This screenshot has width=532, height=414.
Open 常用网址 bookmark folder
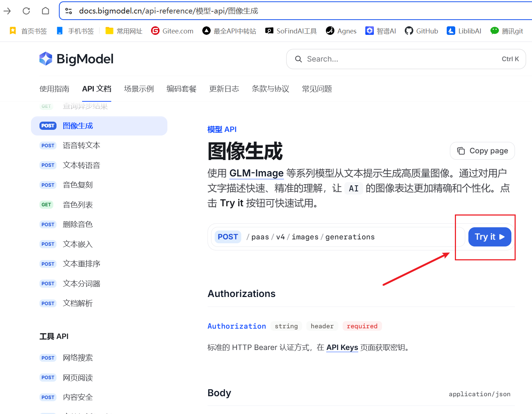pos(124,31)
